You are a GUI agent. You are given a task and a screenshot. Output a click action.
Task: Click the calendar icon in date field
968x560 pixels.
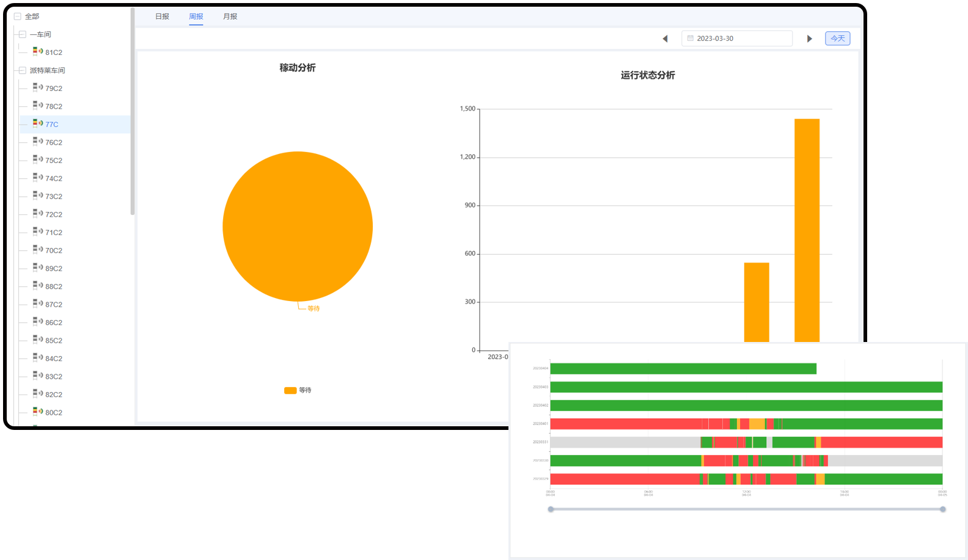(691, 38)
